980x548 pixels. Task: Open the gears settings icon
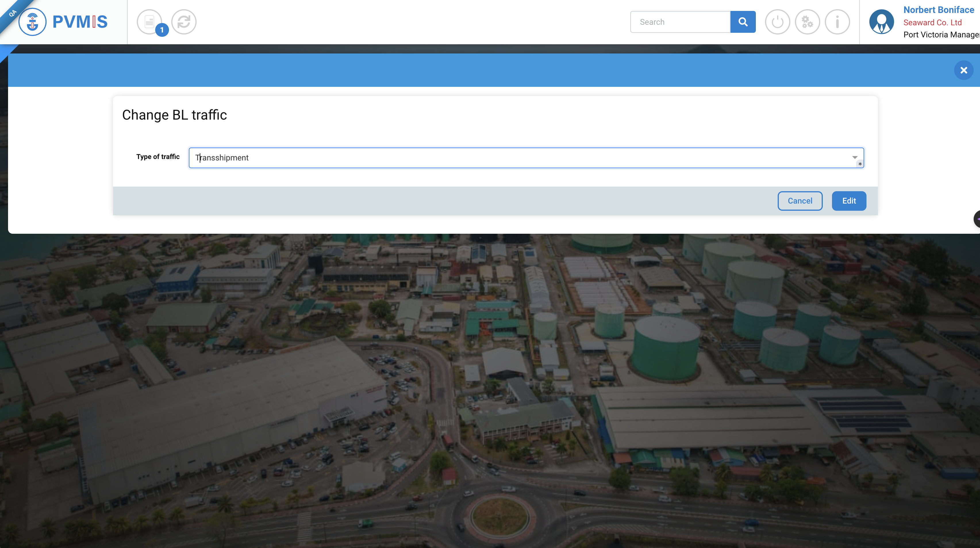pos(807,22)
